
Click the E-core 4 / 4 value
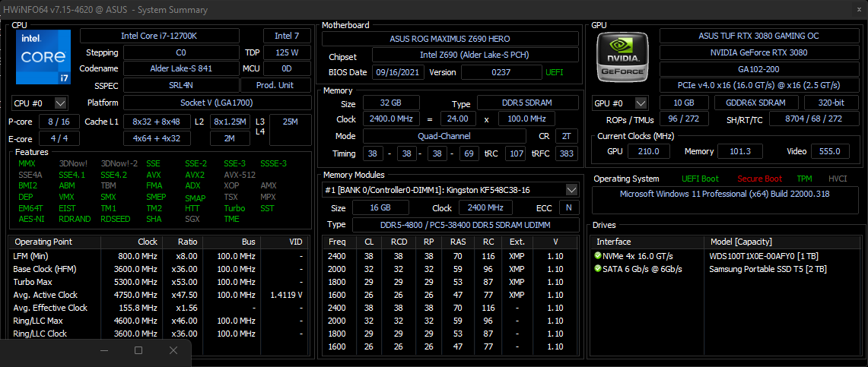[59, 138]
